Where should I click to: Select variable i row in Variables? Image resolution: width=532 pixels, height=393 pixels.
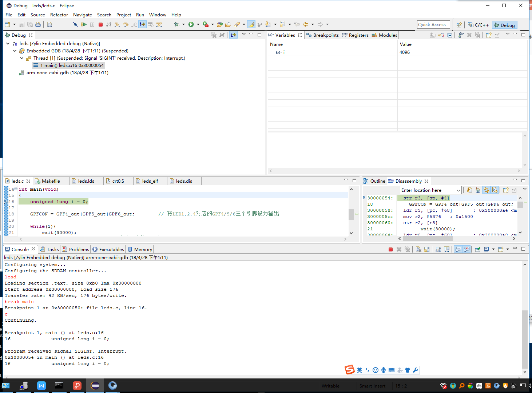pyautogui.click(x=397, y=52)
